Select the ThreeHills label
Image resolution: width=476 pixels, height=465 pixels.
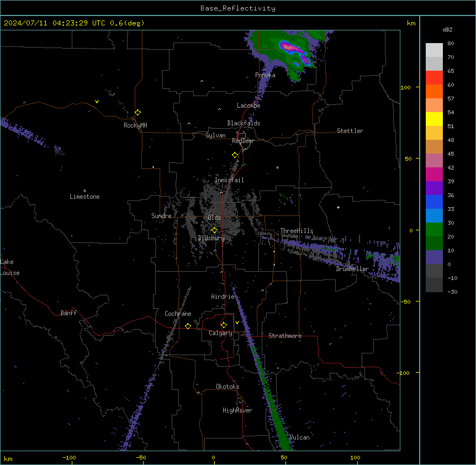tap(297, 231)
